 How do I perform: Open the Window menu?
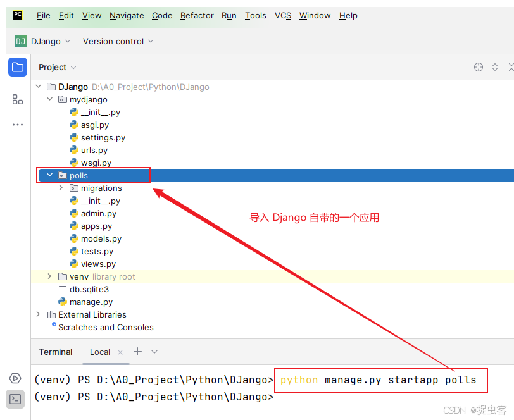click(315, 15)
